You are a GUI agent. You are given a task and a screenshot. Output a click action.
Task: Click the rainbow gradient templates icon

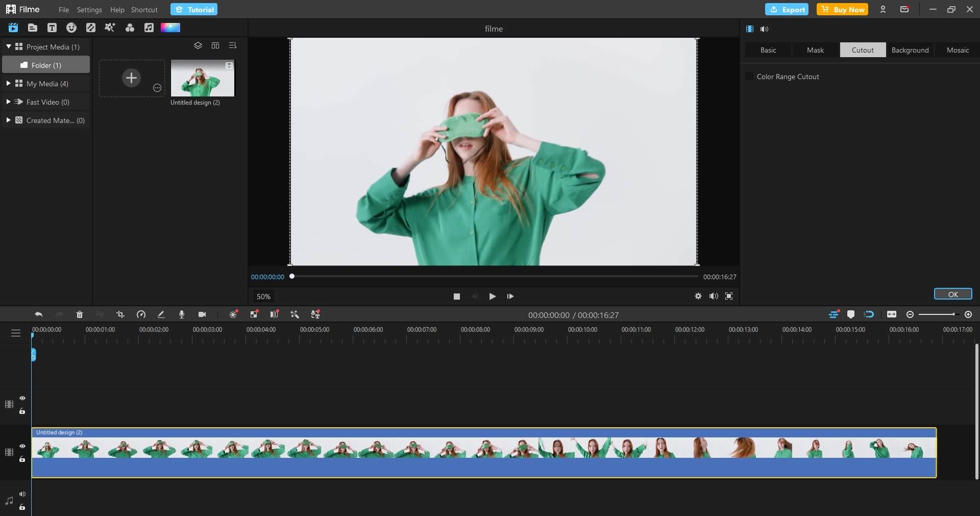point(170,28)
